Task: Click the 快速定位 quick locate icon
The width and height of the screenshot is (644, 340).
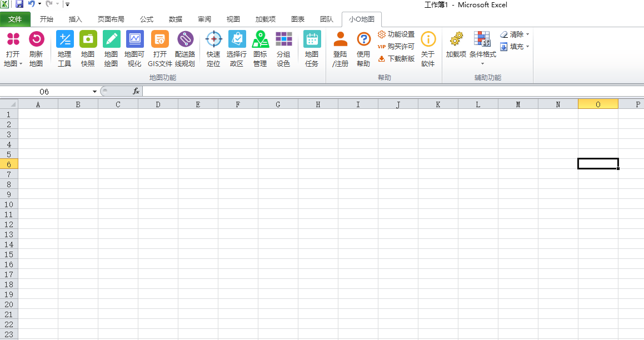Action: point(213,39)
